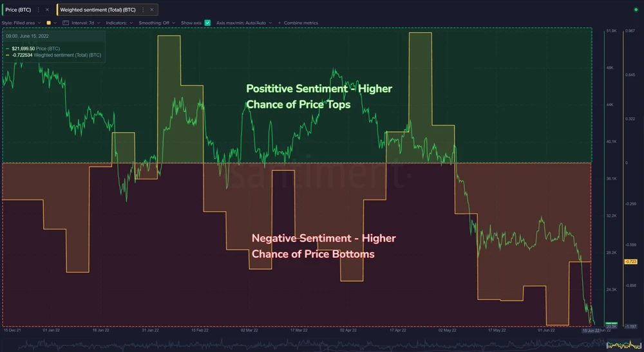644x352 pixels.
Task: Open Axis max/min: Auto/Auto dropdown
Action: (244, 23)
